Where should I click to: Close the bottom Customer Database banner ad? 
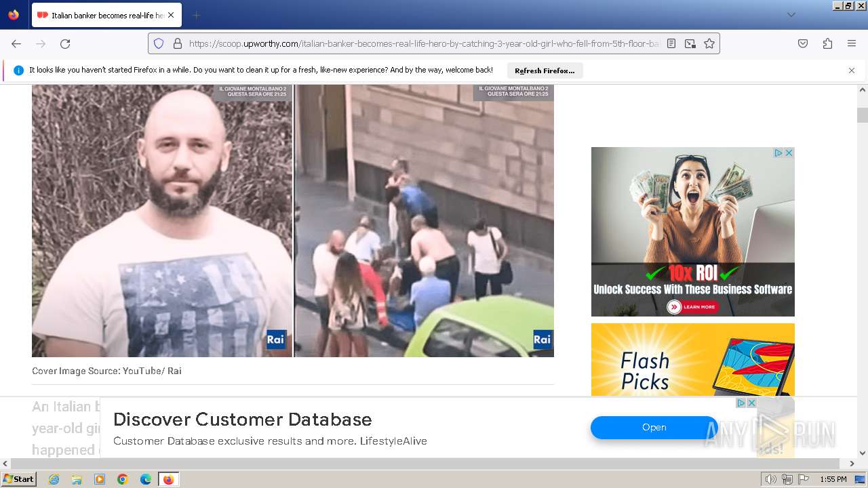pos(751,403)
